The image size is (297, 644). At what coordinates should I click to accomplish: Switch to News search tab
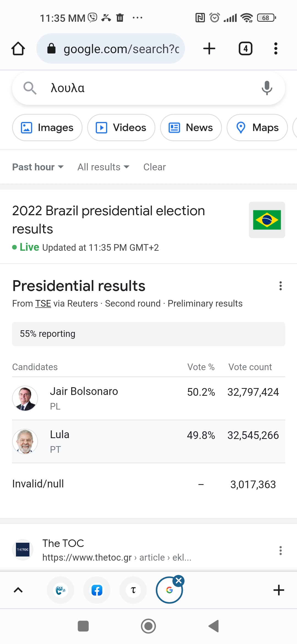(x=191, y=128)
